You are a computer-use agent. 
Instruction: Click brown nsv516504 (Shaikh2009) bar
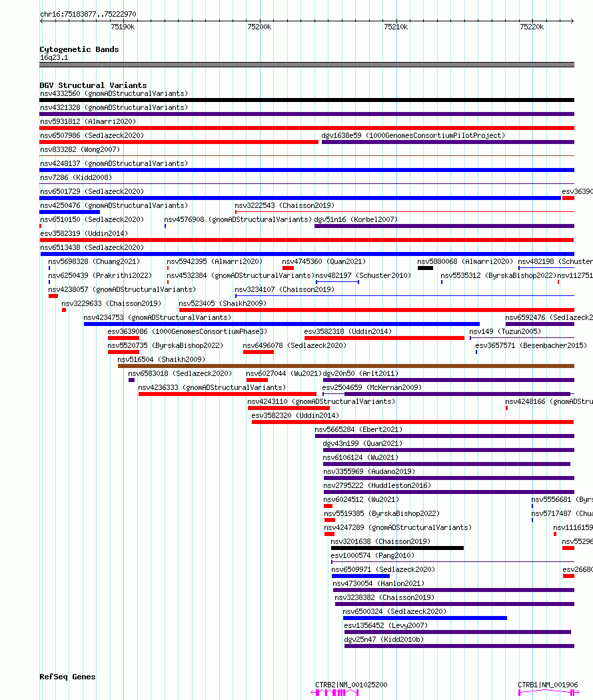click(346, 366)
